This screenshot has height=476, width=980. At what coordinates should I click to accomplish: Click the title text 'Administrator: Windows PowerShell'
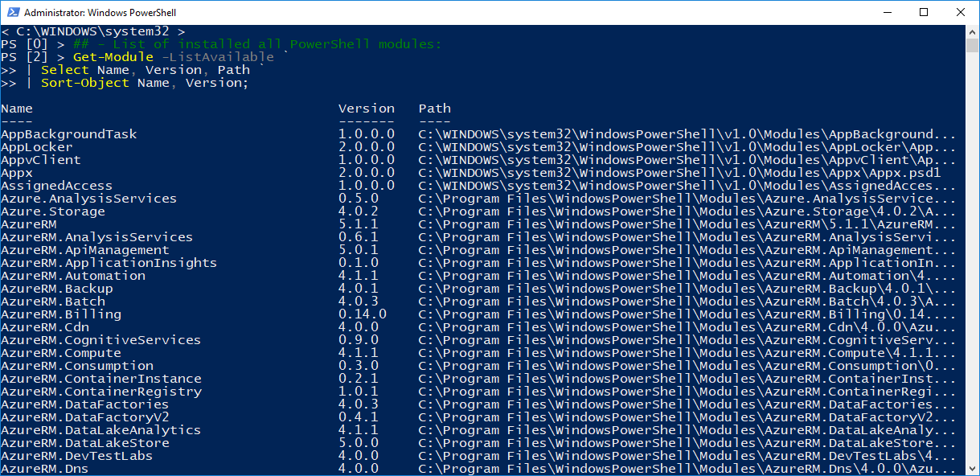coord(100,13)
